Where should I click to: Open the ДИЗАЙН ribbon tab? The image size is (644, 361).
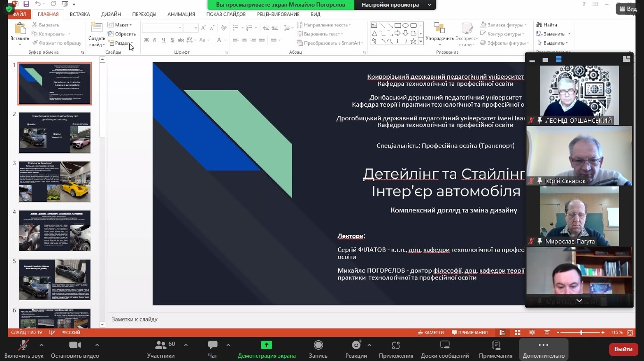click(111, 14)
